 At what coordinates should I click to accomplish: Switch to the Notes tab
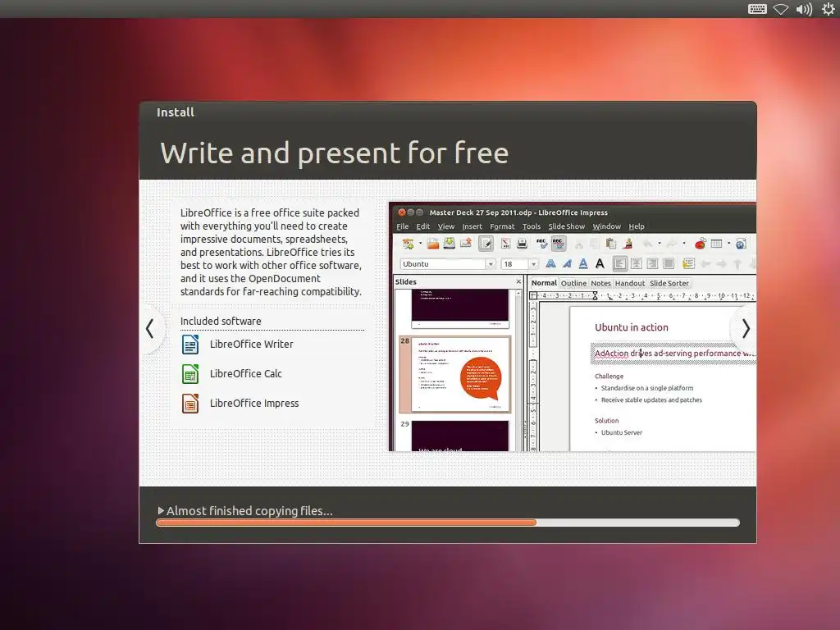click(600, 283)
